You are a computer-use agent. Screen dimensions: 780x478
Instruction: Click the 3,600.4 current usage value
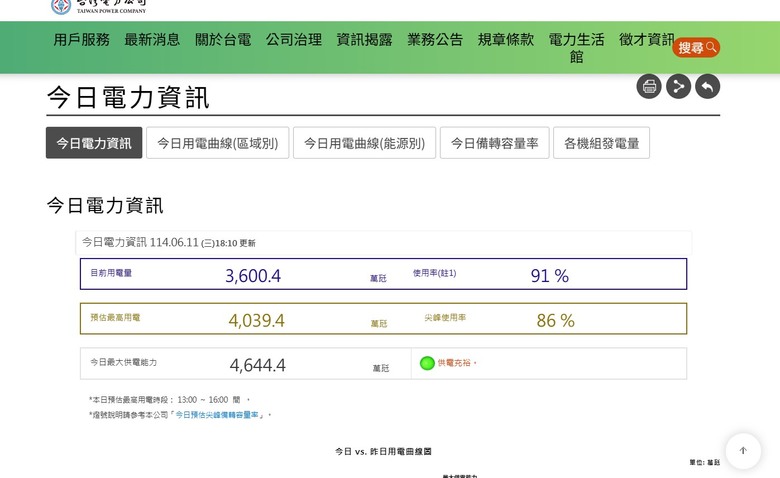click(x=253, y=276)
